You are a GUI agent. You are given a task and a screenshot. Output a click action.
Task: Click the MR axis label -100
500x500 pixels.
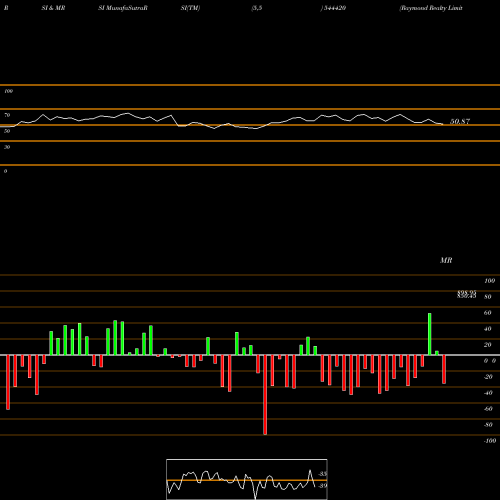click(x=490, y=441)
